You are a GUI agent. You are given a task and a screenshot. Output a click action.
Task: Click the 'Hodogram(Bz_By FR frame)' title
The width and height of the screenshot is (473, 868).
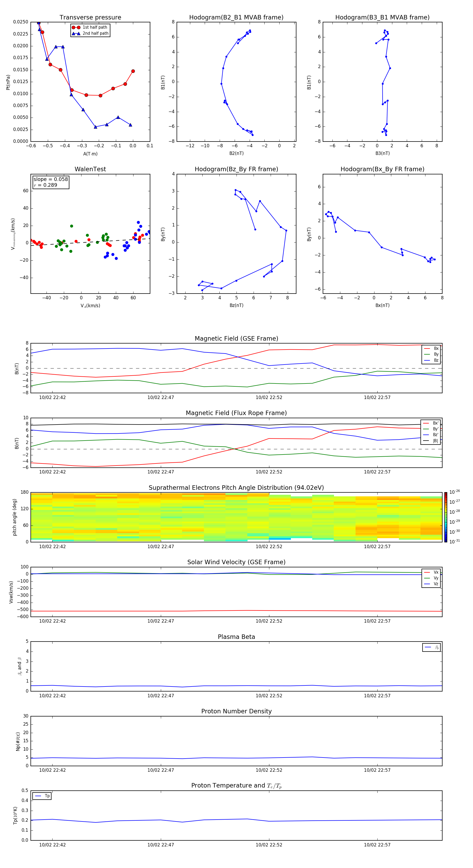(236, 169)
